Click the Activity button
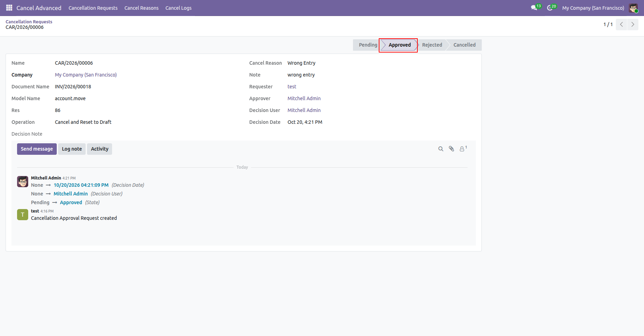 point(100,149)
